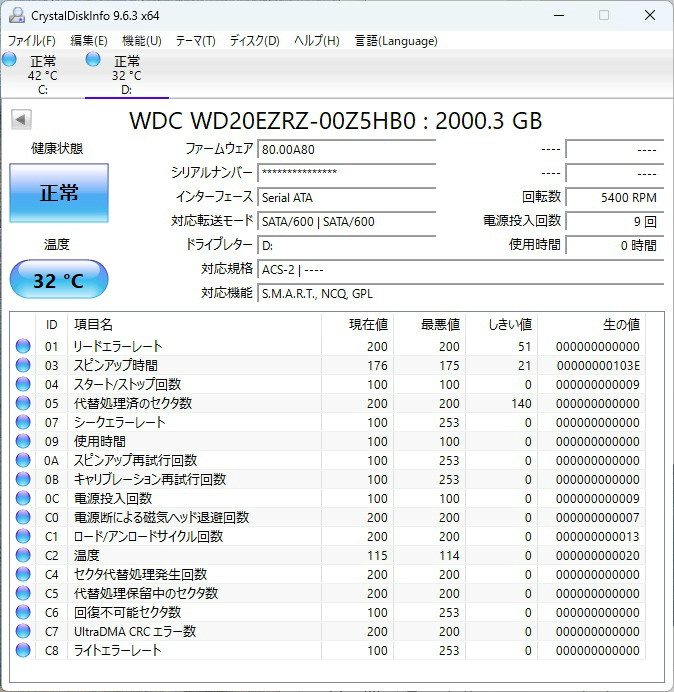Click status orb for ID 03 スピンアップ時間
The height and width of the screenshot is (692, 674).
pos(23,365)
